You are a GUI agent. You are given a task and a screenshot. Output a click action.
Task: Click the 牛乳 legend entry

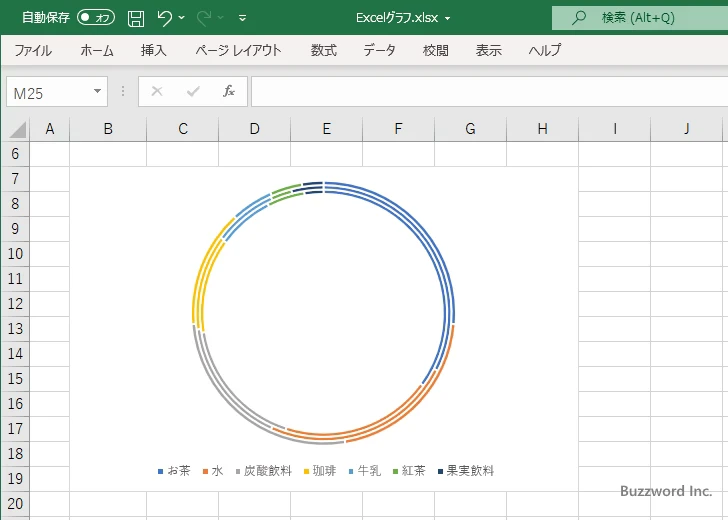click(364, 471)
